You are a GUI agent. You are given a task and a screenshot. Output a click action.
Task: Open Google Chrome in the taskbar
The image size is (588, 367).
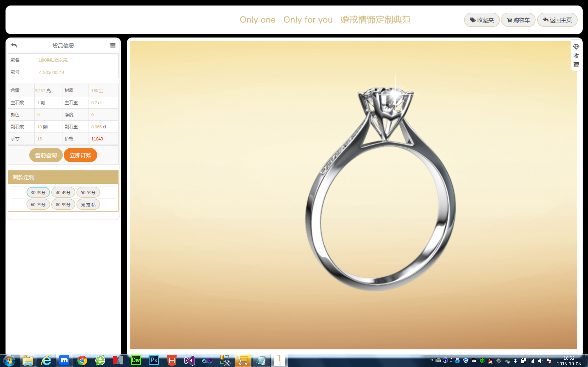click(x=82, y=360)
